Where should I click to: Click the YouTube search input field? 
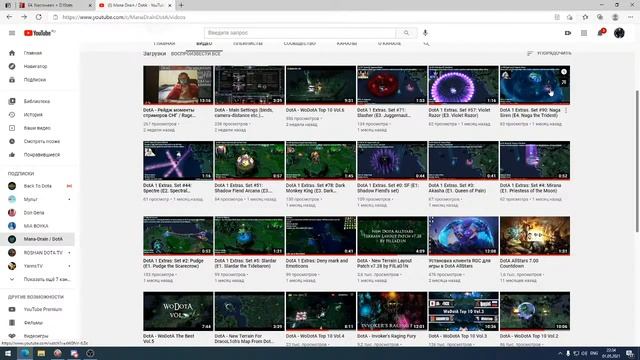pyautogui.click(x=300, y=33)
